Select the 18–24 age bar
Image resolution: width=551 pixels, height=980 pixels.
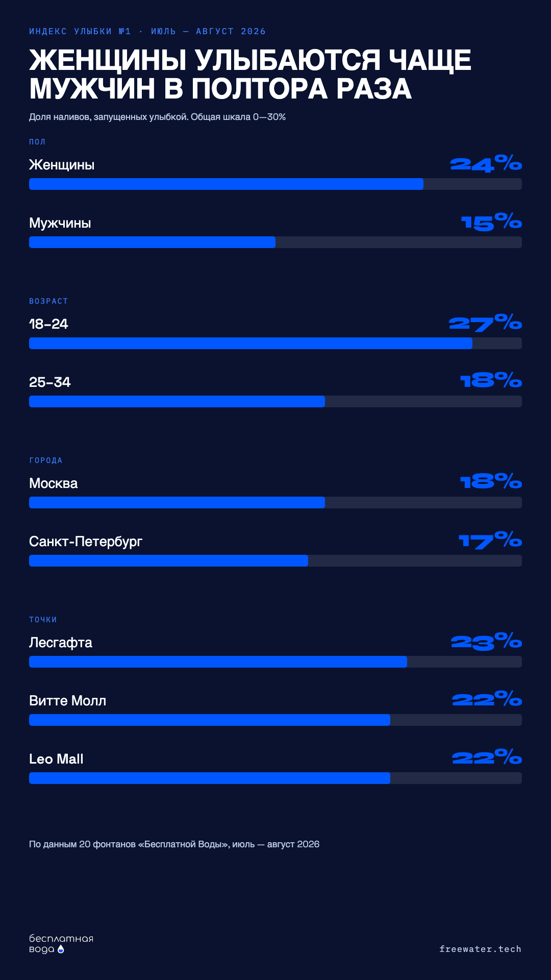click(x=275, y=343)
